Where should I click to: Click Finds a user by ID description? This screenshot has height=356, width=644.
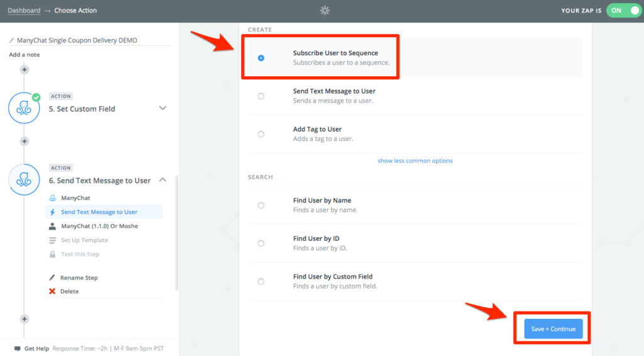click(x=320, y=248)
